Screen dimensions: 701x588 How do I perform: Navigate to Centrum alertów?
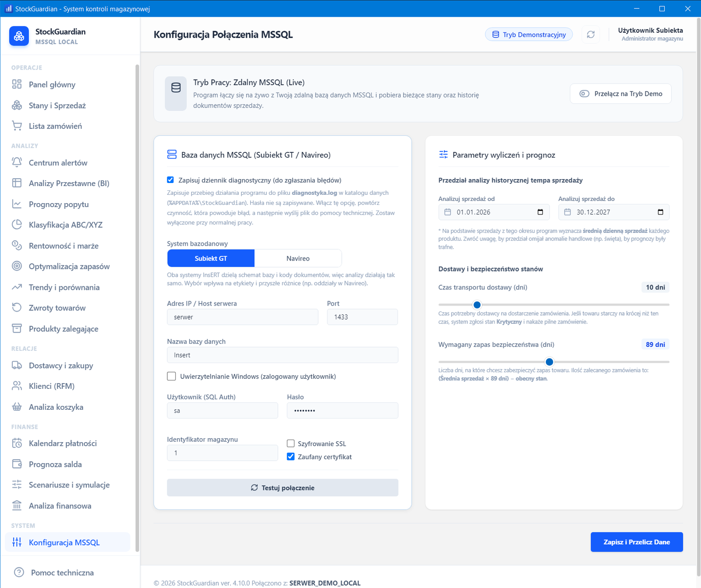68,162
